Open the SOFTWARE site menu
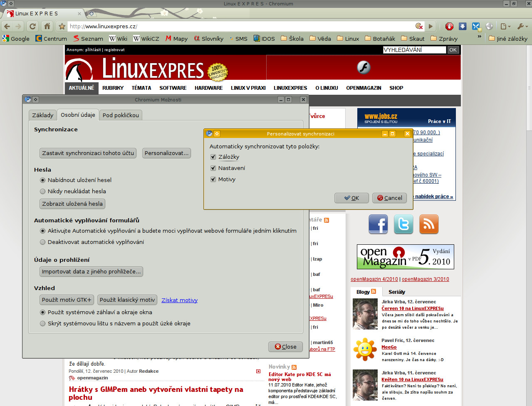 pos(173,88)
